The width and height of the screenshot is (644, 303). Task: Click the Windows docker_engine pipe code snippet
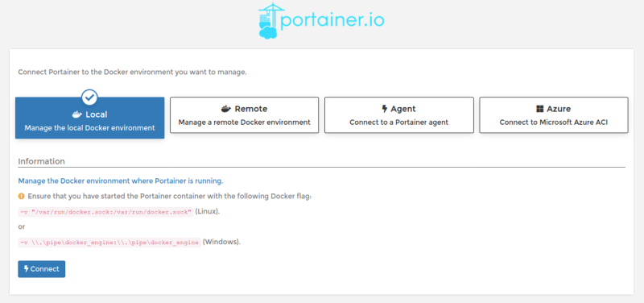[109, 242]
